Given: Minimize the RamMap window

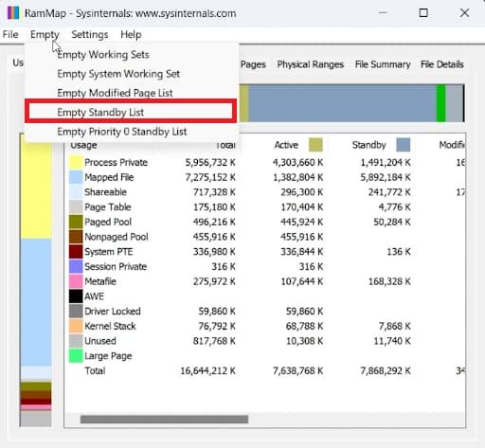Looking at the screenshot, I should [x=383, y=13].
